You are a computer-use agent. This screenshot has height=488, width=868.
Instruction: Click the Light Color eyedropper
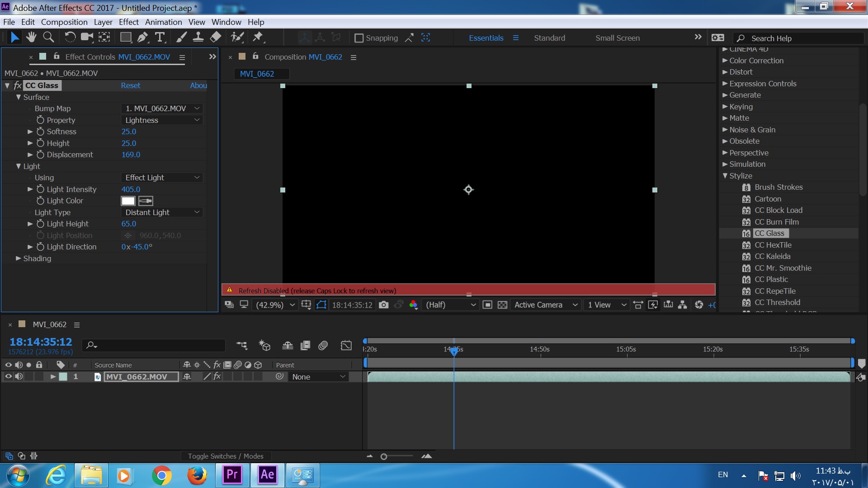coord(146,201)
